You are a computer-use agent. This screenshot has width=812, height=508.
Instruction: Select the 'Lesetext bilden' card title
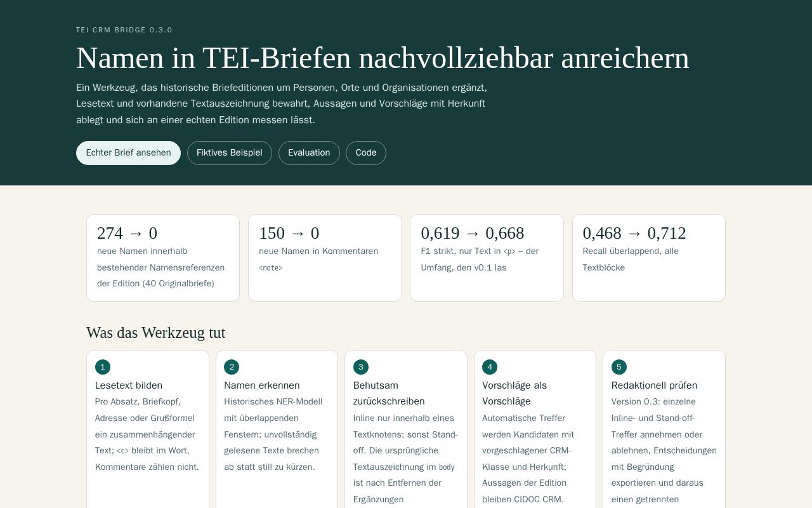pos(129,385)
